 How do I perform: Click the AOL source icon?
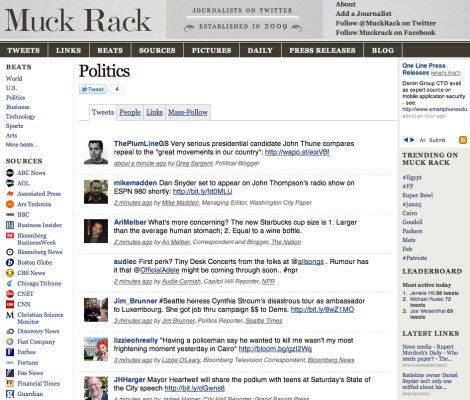point(10,183)
